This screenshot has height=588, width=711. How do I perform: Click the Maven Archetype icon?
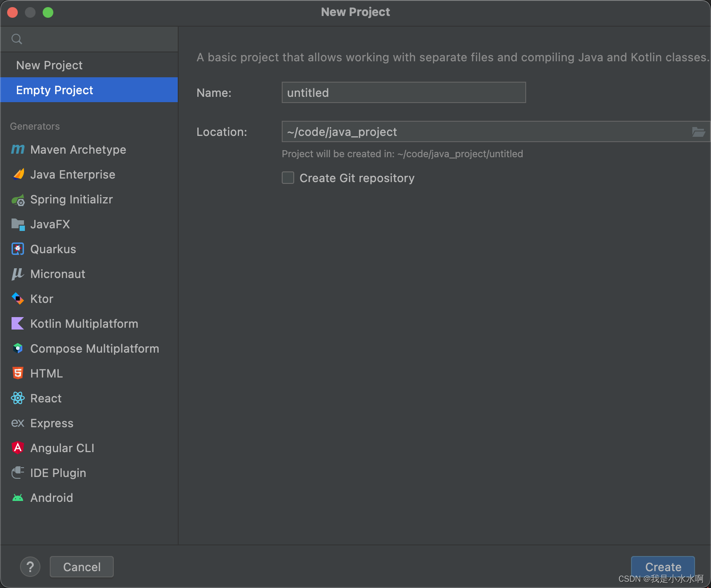[18, 150]
